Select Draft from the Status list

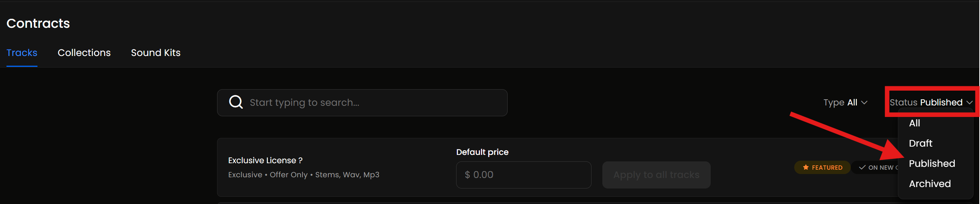[920, 143]
